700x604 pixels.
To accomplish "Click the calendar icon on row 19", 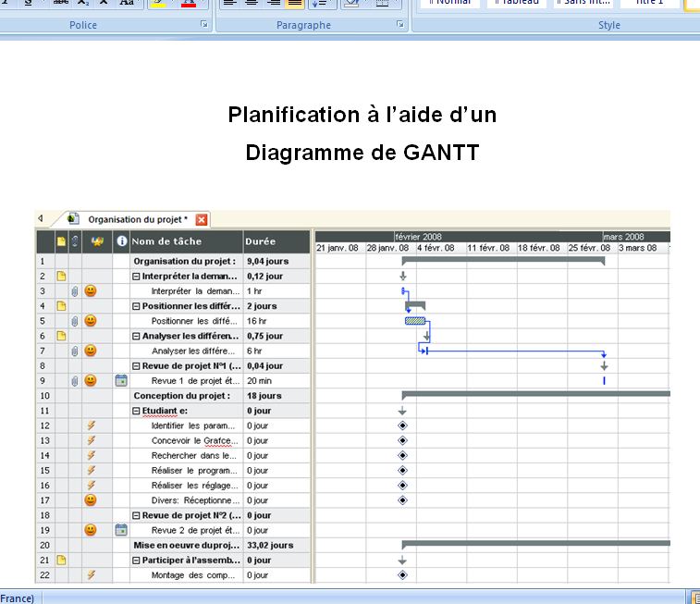I will pos(121,530).
